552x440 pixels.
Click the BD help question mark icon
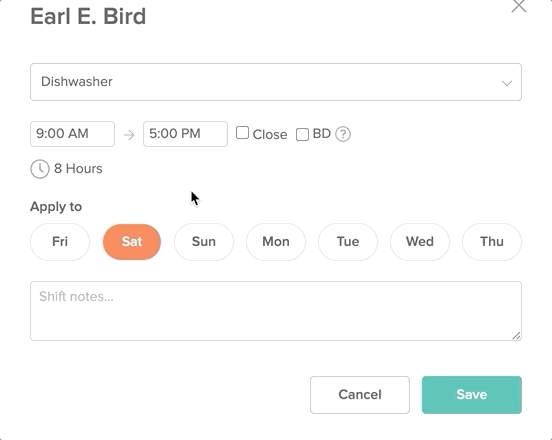(x=343, y=134)
